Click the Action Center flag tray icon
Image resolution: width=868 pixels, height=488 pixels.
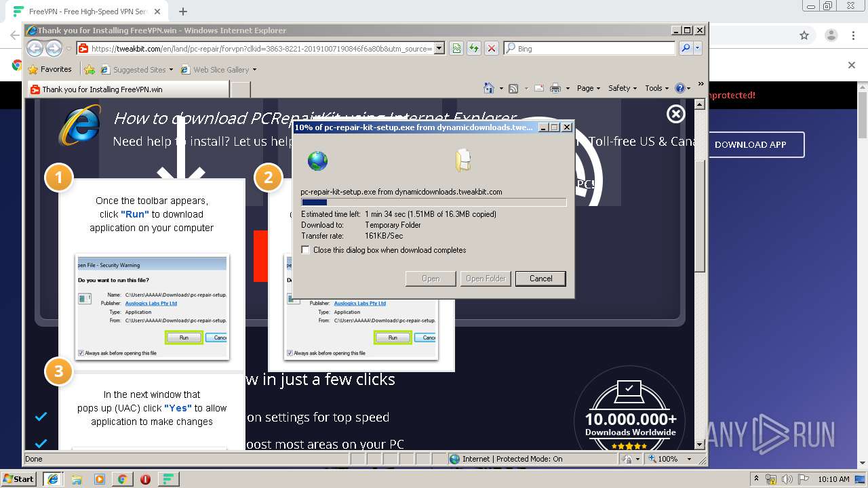click(804, 479)
